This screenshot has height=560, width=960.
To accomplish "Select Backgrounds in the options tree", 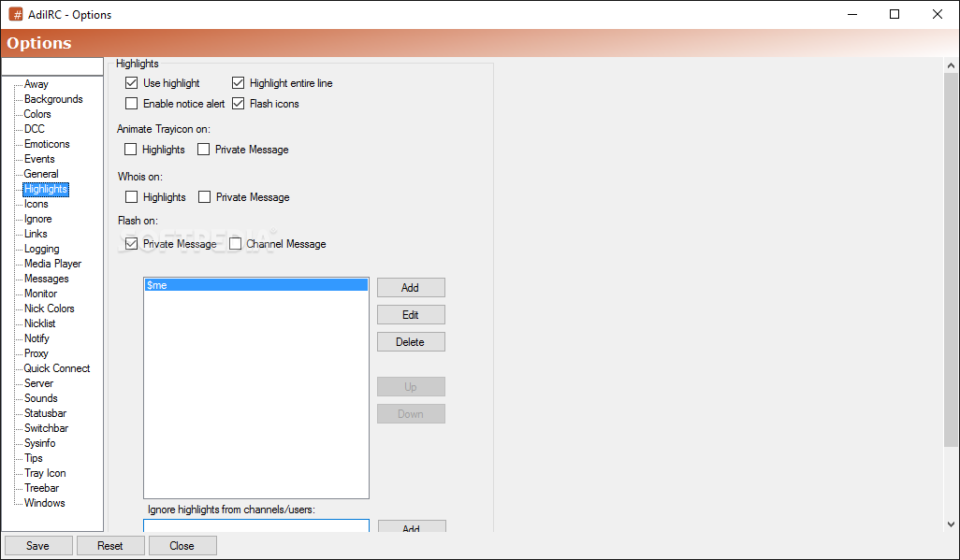I will pos(53,99).
